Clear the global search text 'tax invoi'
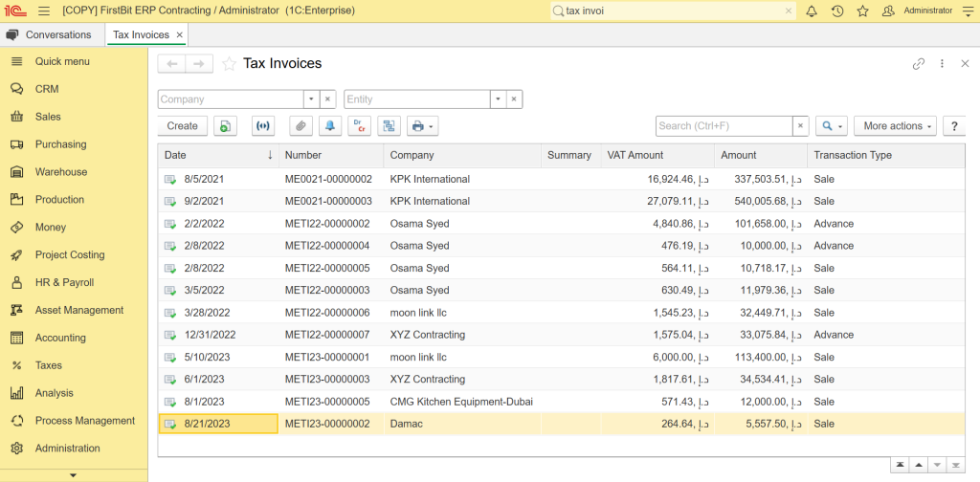 [x=789, y=11]
